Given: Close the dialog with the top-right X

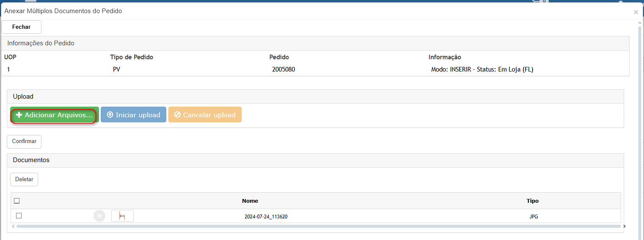Looking at the screenshot, I should coord(636,12).
